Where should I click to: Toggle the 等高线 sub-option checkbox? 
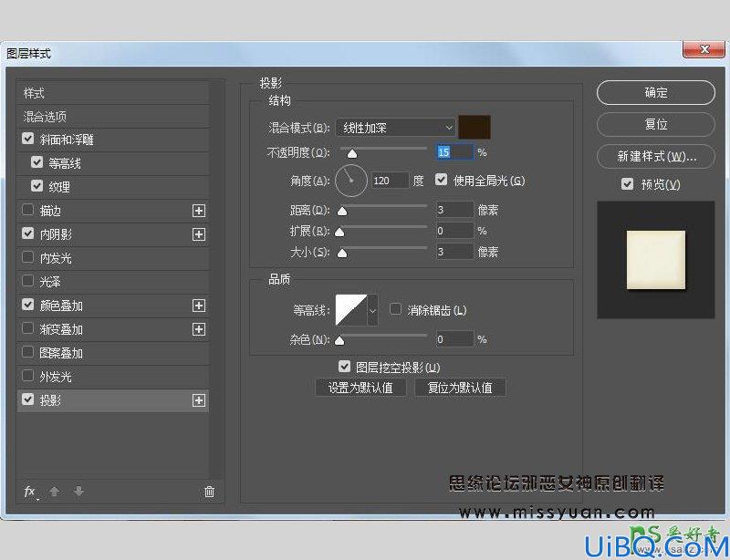pos(36,162)
